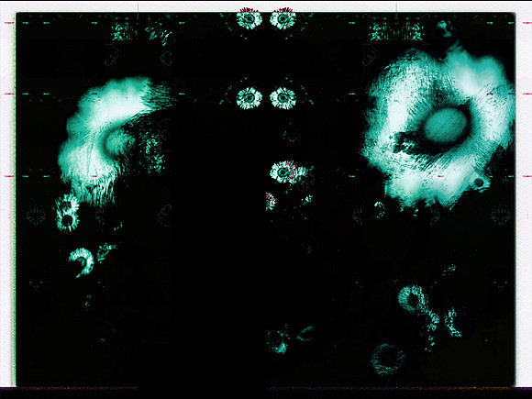This screenshot has width=532, height=399.
Task: Click the symmetric teal ornament at top left
Action: (124, 31)
